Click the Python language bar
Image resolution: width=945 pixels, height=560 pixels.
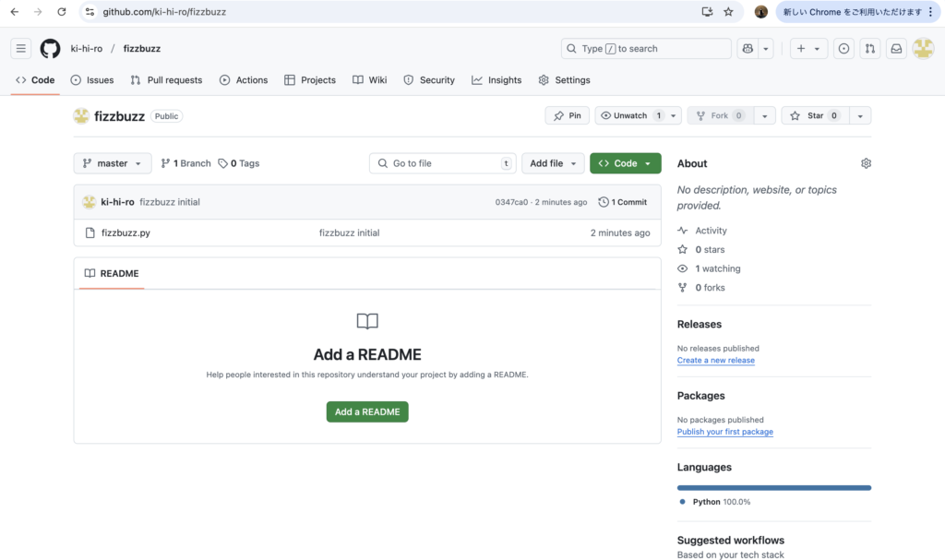773,487
